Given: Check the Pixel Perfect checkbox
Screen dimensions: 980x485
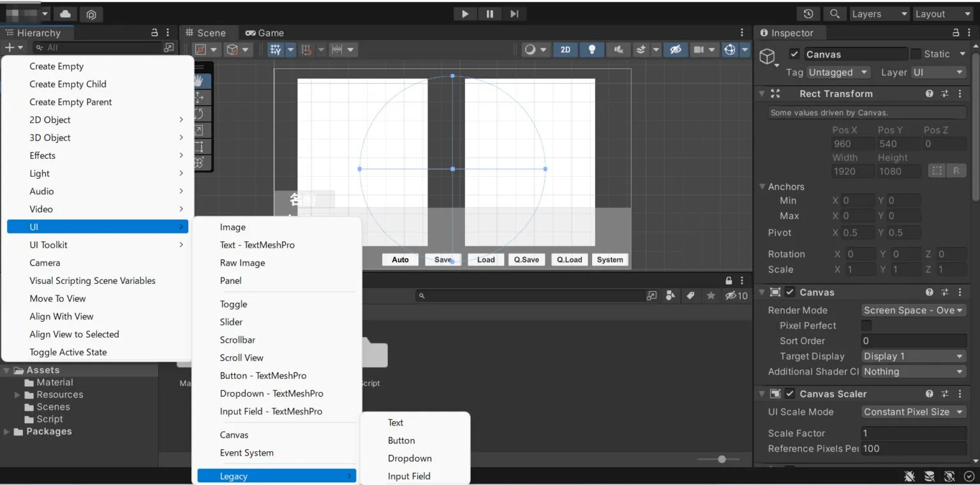Looking at the screenshot, I should 866,325.
